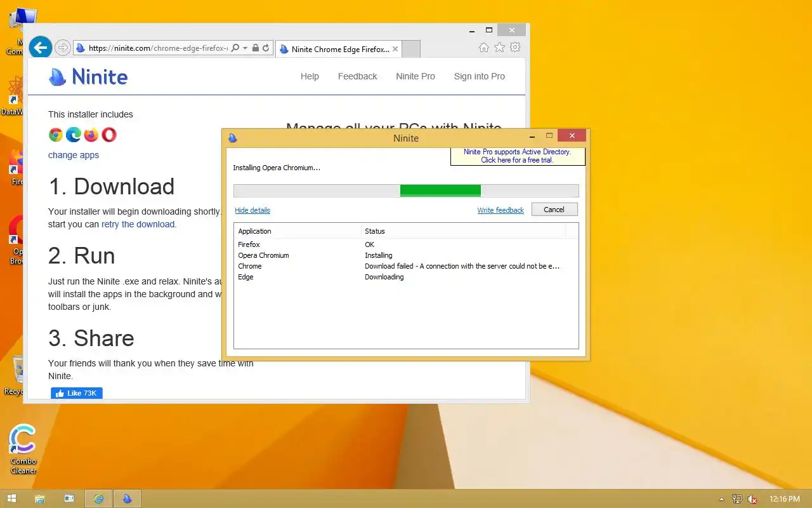The image size is (812, 508).
Task: Open Favorites star icon
Action: click(x=499, y=48)
